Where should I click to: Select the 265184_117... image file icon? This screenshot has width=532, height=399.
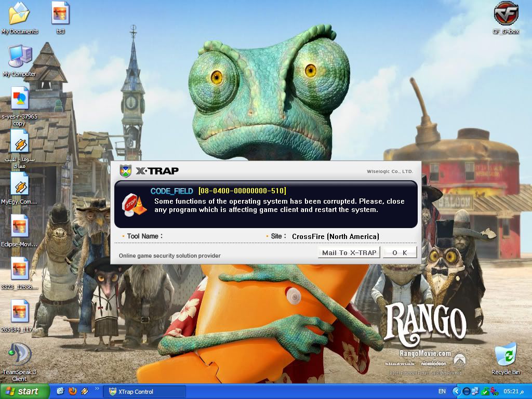pos(19,312)
